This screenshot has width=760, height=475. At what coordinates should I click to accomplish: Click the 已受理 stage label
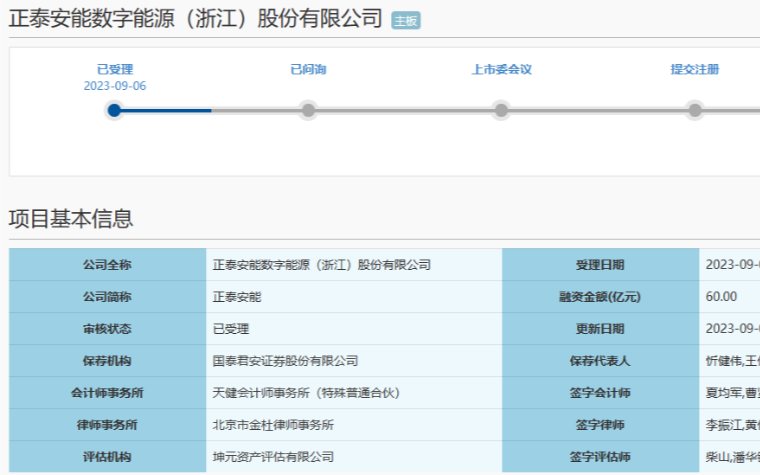tap(115, 69)
